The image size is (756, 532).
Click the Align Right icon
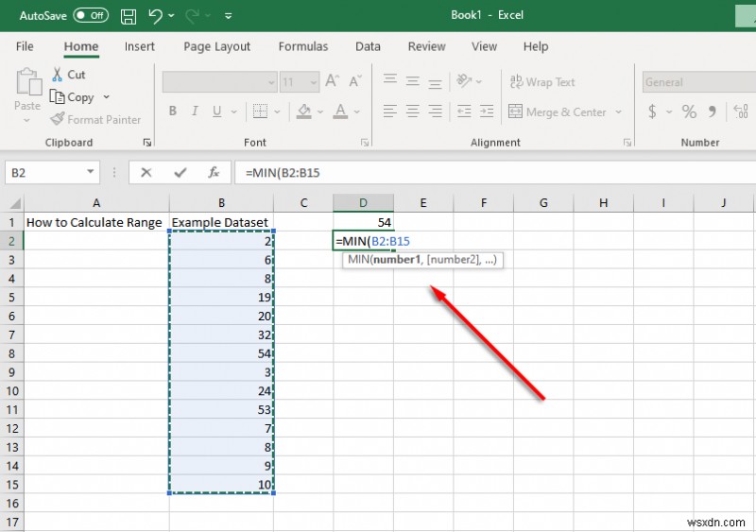435,112
